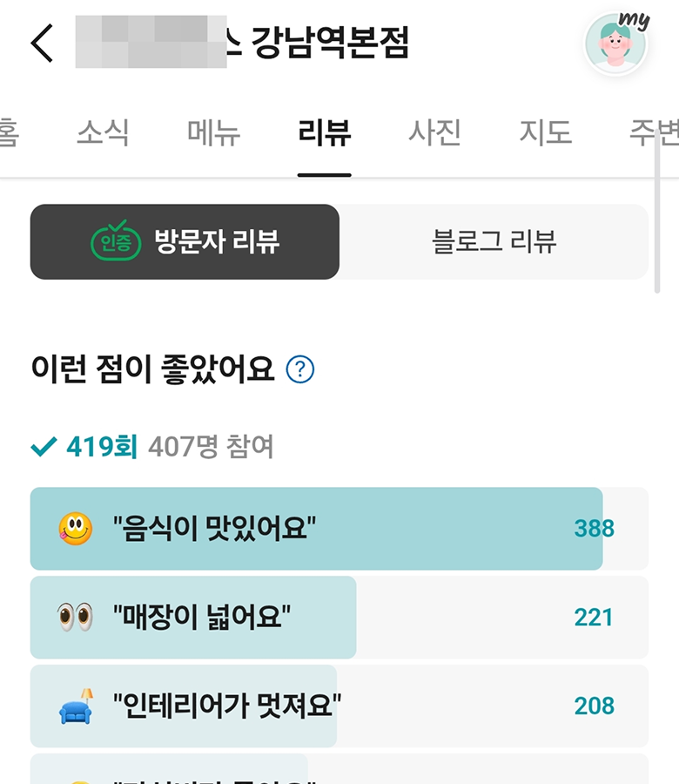Open the my profile avatar

616,44
